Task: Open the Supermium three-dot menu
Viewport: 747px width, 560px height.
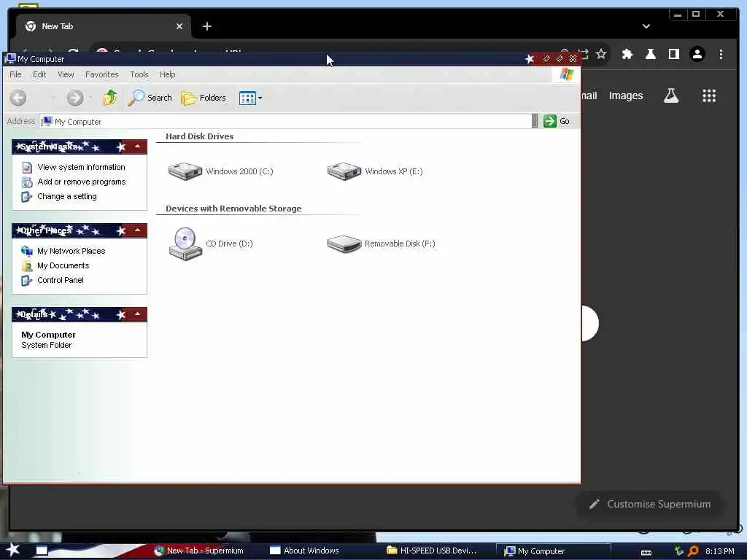Action: point(721,54)
